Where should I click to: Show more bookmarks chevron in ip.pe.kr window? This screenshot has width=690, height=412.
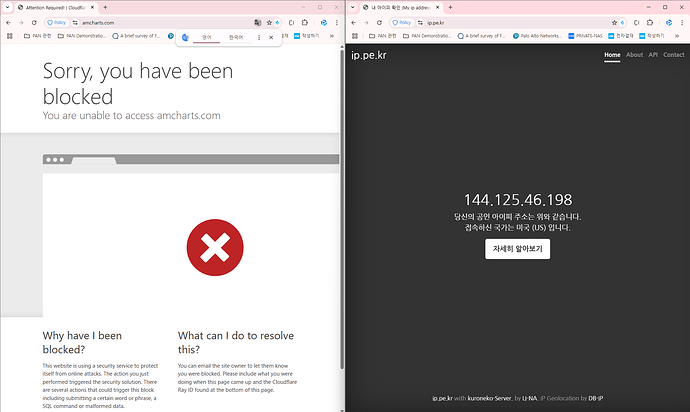click(677, 36)
